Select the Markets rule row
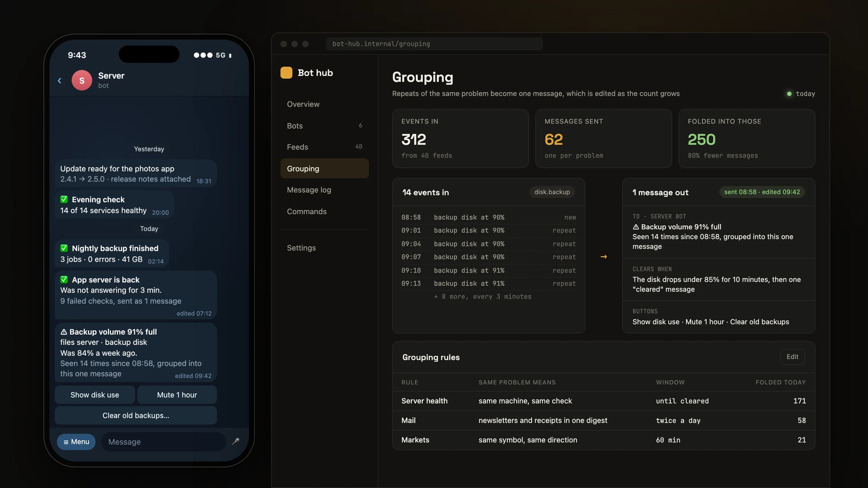868x488 pixels. point(604,440)
